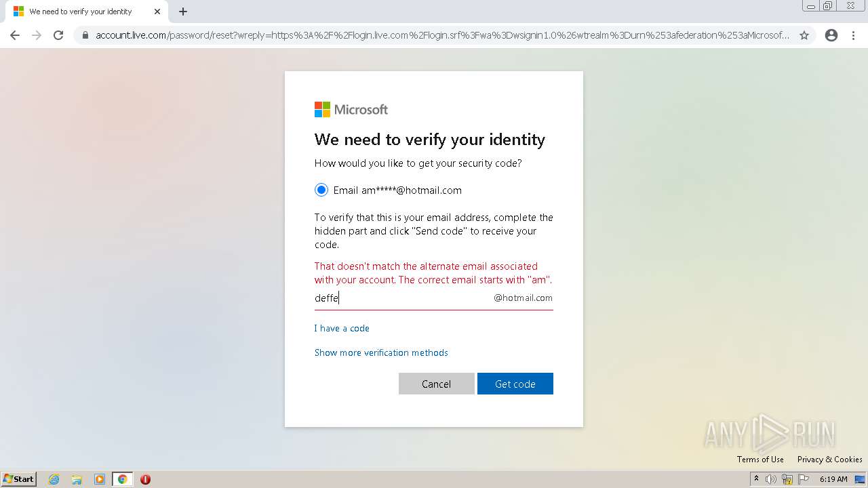
Task: Click the red Opera icon in taskbar
Action: coord(145,479)
